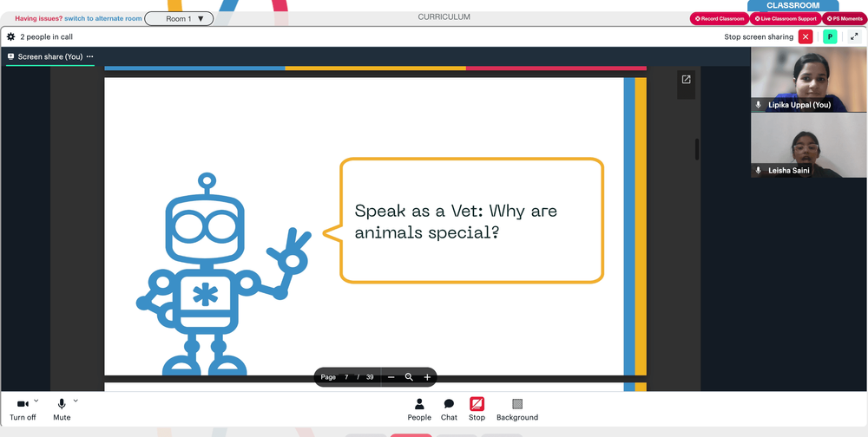This screenshot has width=868, height=437.
Task: Open the Screen share more options dots
Action: [x=89, y=56]
